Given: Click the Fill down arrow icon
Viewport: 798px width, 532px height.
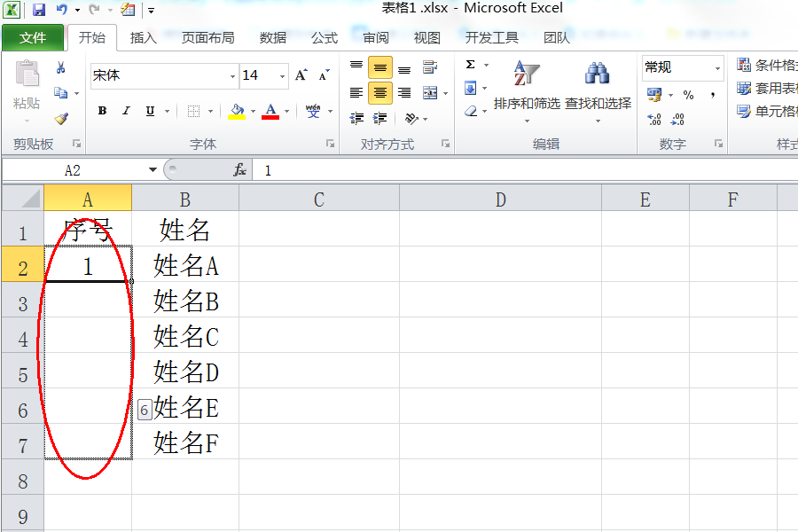Looking at the screenshot, I should point(470,88).
